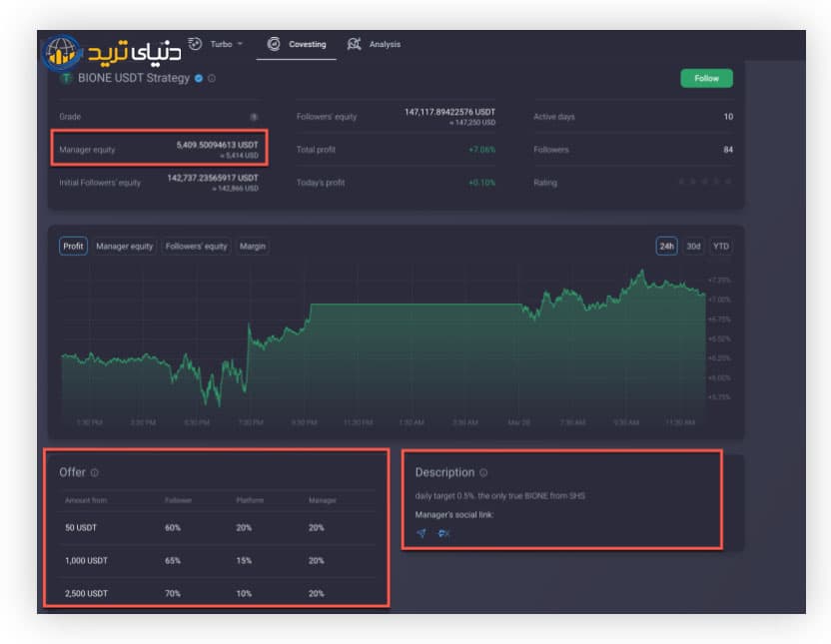Open the Turbo dropdown arrow
Image resolution: width=831 pixels, height=644 pixels.
click(x=240, y=43)
